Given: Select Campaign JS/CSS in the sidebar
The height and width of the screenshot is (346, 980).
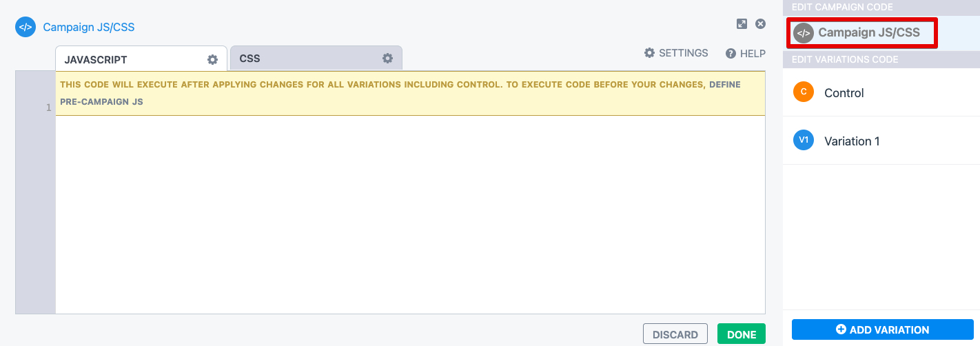Looking at the screenshot, I should click(x=868, y=32).
